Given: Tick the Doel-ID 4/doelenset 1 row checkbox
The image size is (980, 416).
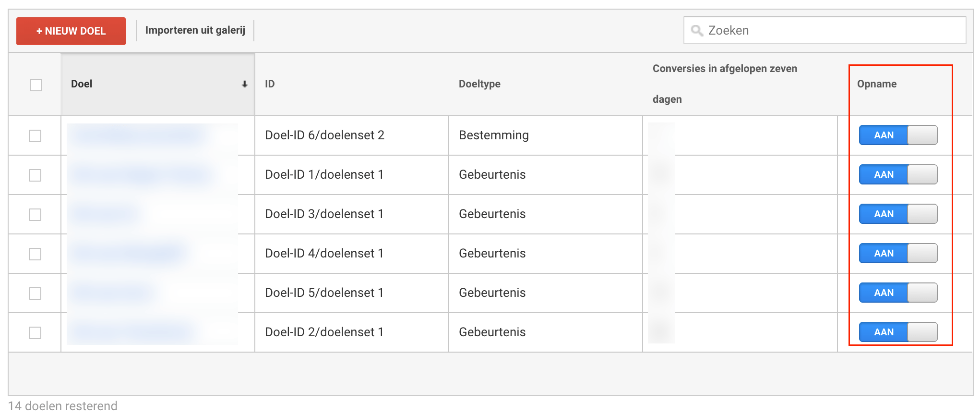Looking at the screenshot, I should [35, 254].
